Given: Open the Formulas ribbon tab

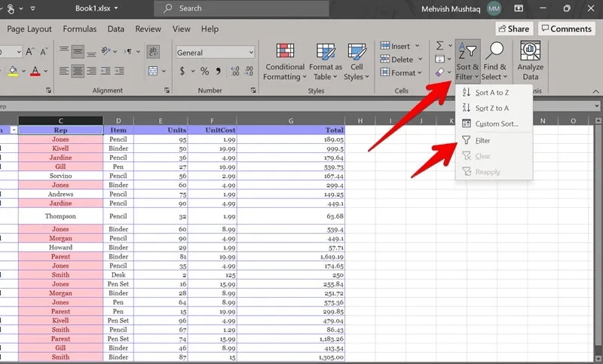Looking at the screenshot, I should (79, 29).
